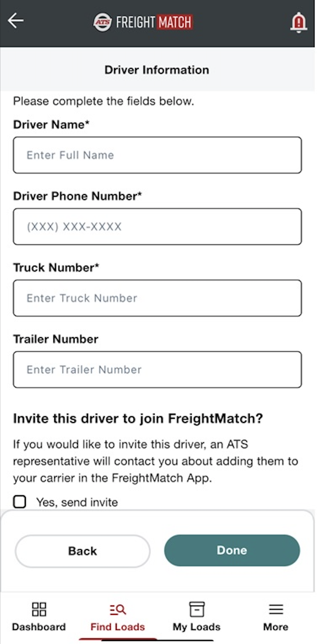The image size is (318, 644).
Task: Switch to the Dashboard tab
Action: [39, 627]
